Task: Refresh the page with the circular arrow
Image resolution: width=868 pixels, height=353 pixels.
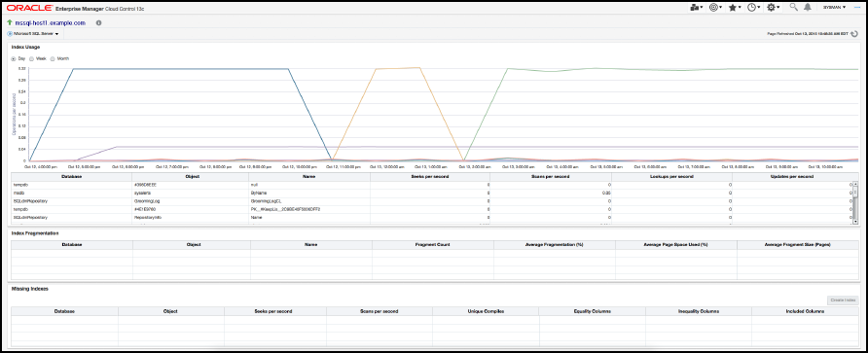Action: tap(854, 34)
